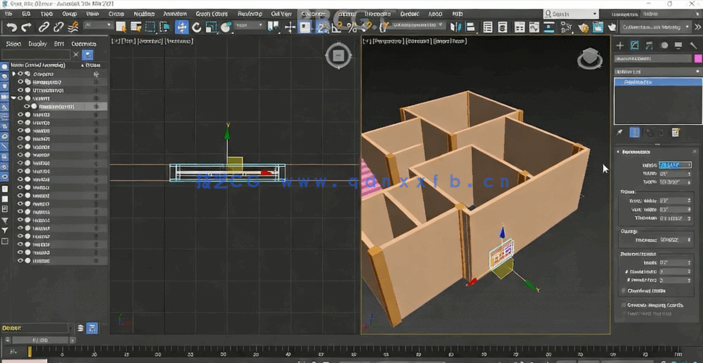This screenshot has height=363, width=703.
Task: Toggle the Window/Crossing selection icon
Action: (x=165, y=27)
